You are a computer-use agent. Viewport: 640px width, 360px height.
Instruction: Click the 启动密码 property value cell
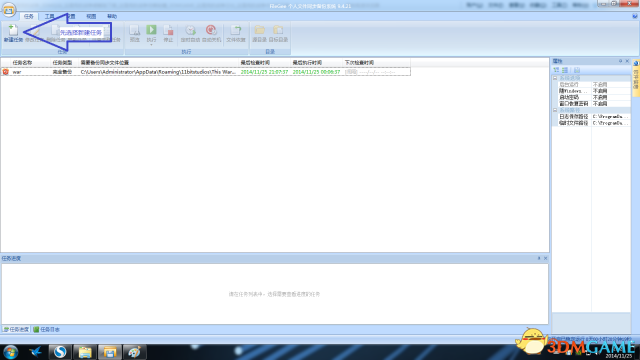611,98
